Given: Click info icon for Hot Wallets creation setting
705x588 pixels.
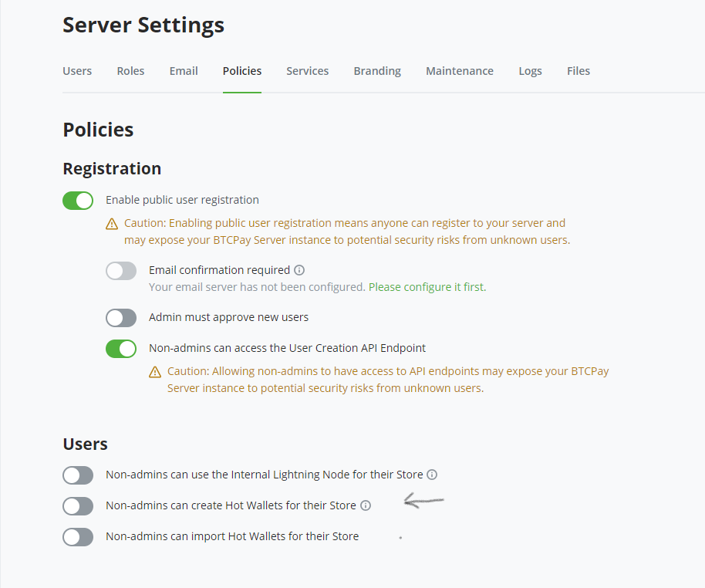Looking at the screenshot, I should click(365, 505).
